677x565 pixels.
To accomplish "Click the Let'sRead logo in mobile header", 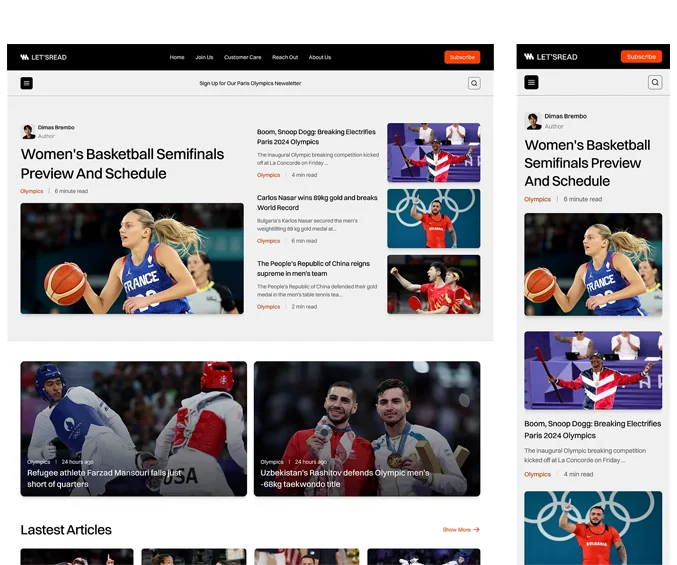I will pyautogui.click(x=551, y=57).
